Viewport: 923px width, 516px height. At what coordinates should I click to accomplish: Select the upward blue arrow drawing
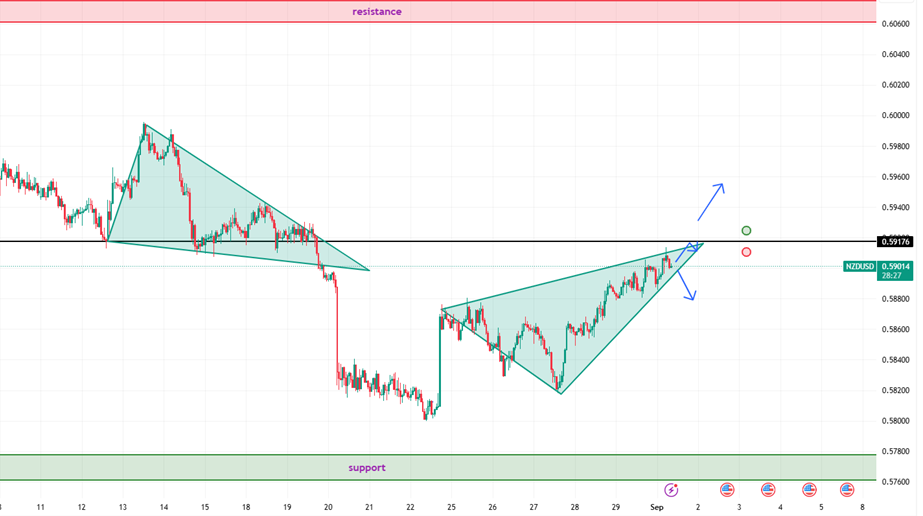click(x=710, y=202)
